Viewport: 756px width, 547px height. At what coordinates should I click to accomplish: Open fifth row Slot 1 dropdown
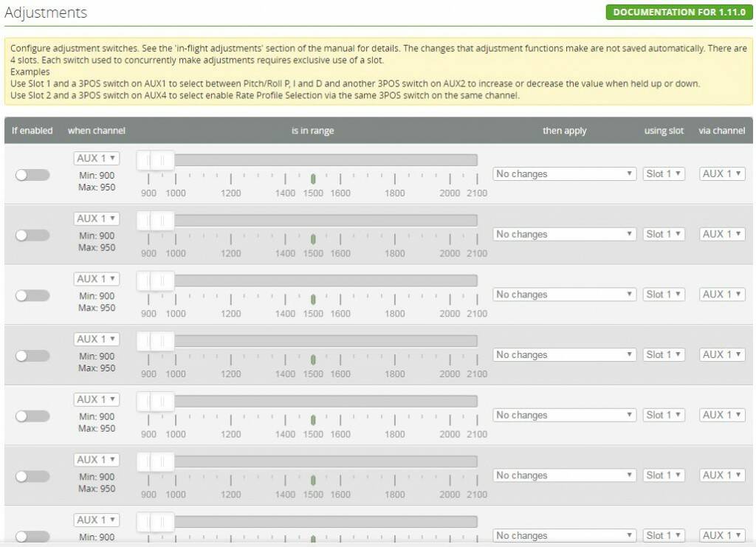[664, 414]
